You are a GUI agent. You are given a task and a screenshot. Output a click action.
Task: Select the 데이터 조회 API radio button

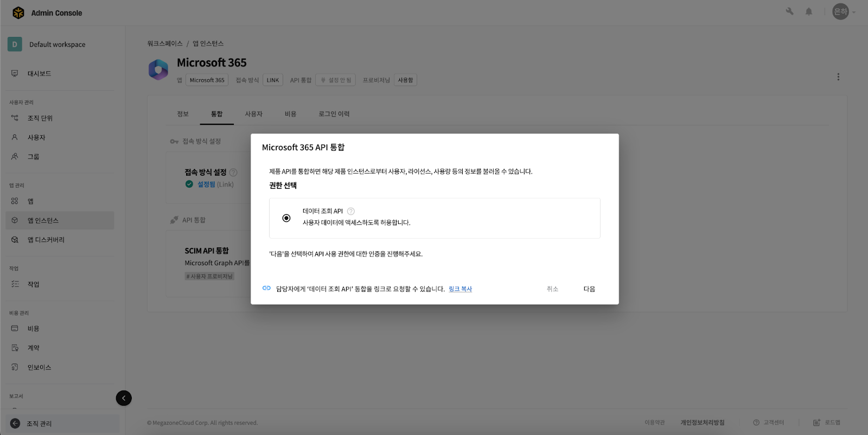286,218
